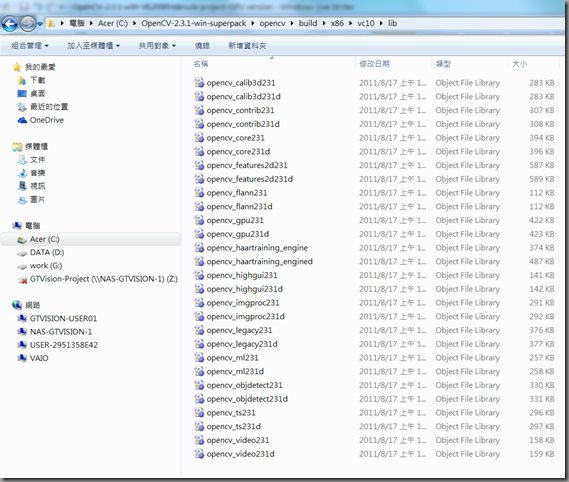Click the 音樂 music library icon
The width and height of the screenshot is (569, 482).
(22, 173)
